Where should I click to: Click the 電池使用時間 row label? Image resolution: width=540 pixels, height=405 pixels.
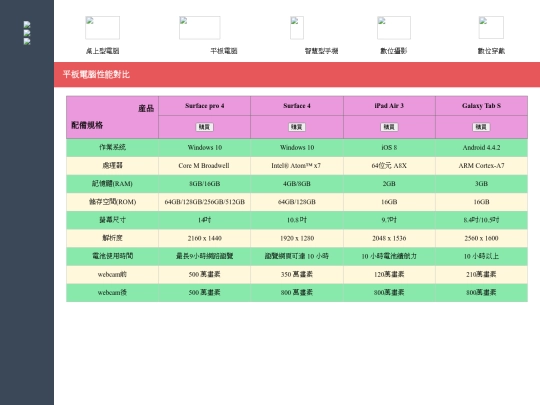tap(112, 256)
